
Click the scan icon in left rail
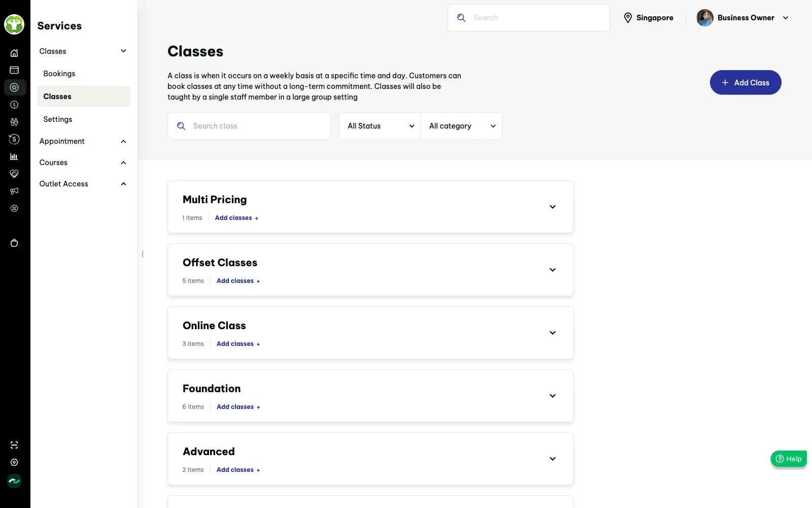point(14,445)
